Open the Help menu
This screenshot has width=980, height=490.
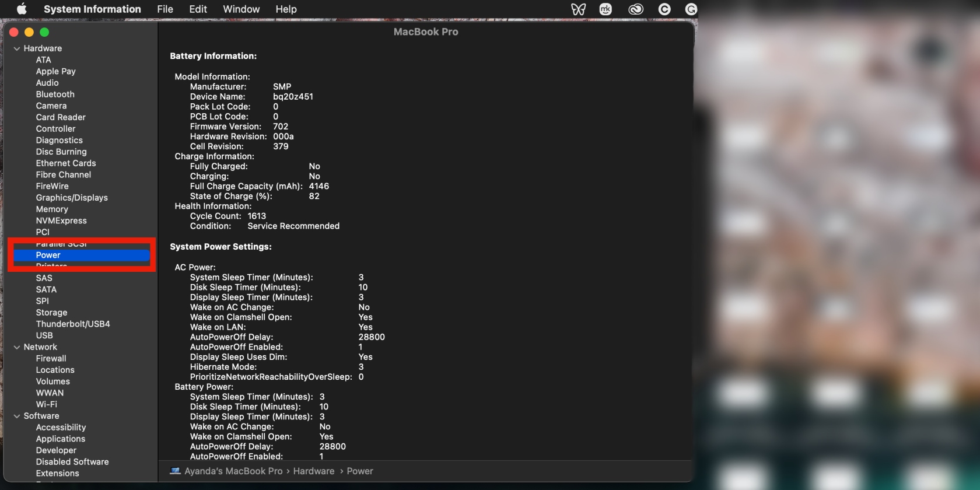click(x=286, y=9)
